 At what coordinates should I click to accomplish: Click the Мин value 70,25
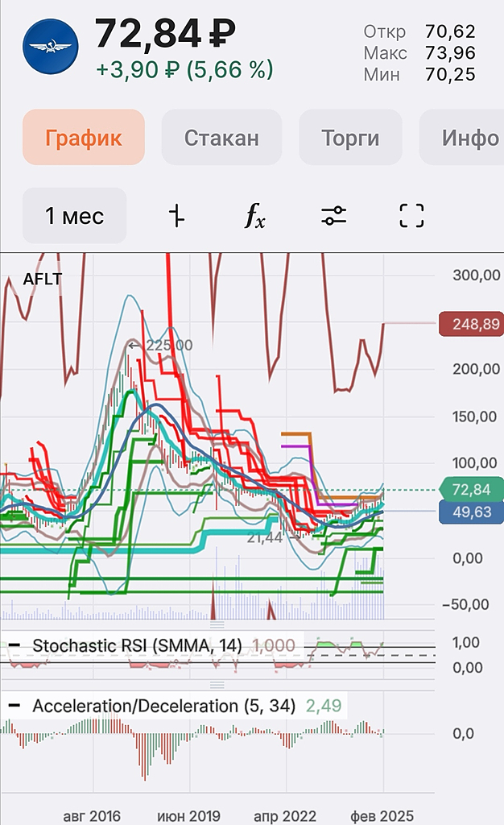tap(450, 74)
